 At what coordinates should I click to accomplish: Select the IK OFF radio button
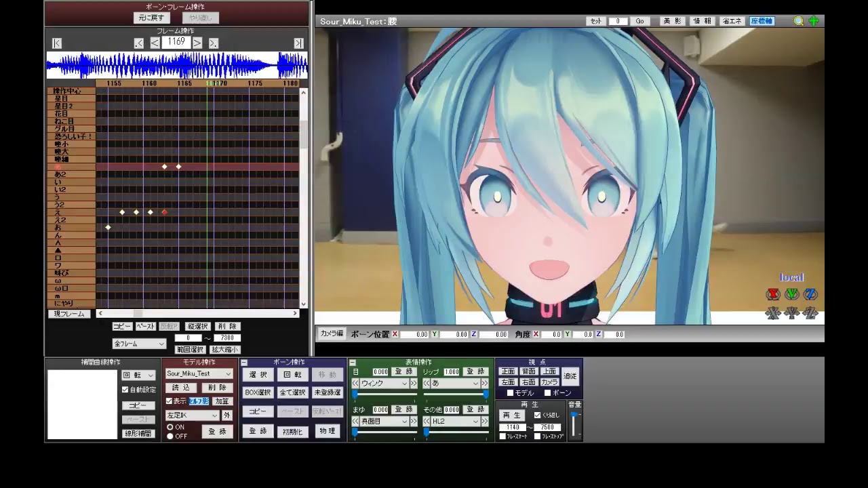pos(170,436)
